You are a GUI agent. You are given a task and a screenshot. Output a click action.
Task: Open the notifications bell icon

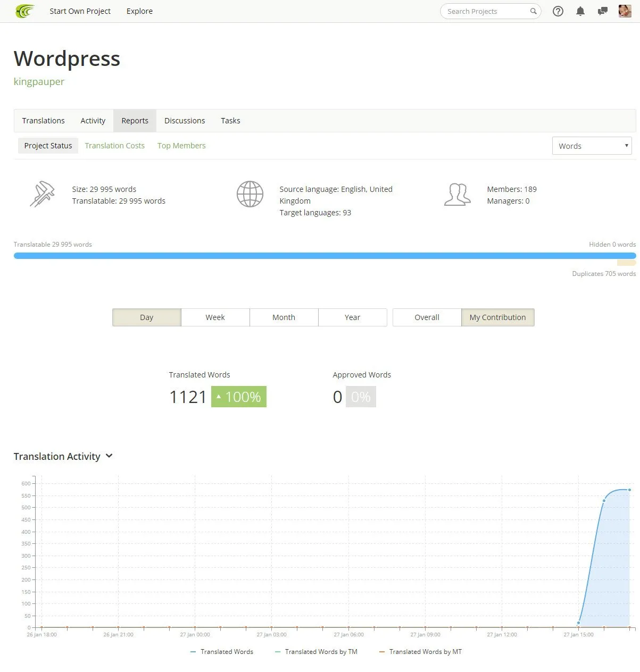[x=580, y=11]
